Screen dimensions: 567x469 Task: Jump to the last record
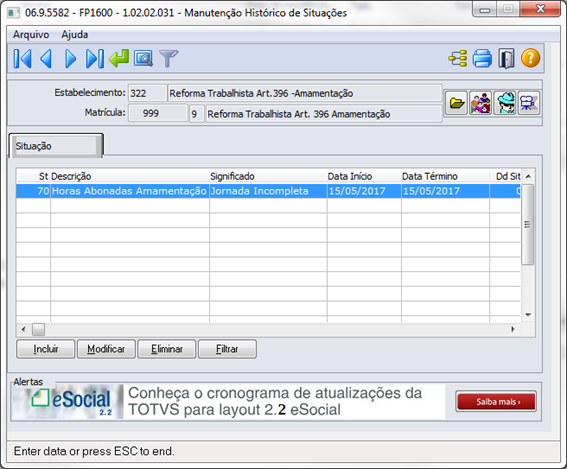pyautogui.click(x=95, y=59)
